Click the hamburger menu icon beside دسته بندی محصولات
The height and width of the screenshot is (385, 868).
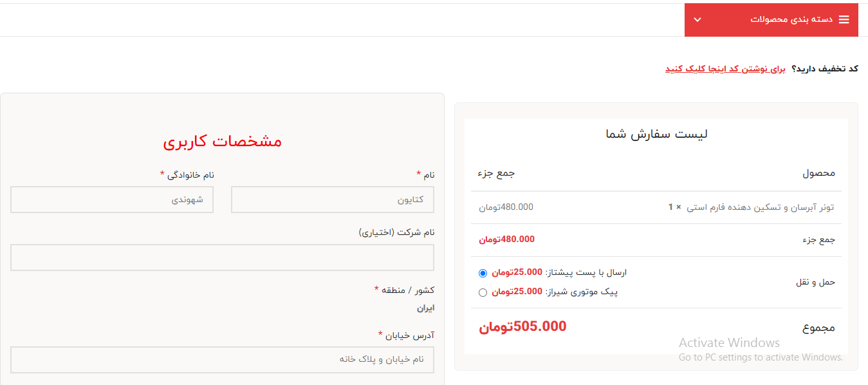coord(844,19)
